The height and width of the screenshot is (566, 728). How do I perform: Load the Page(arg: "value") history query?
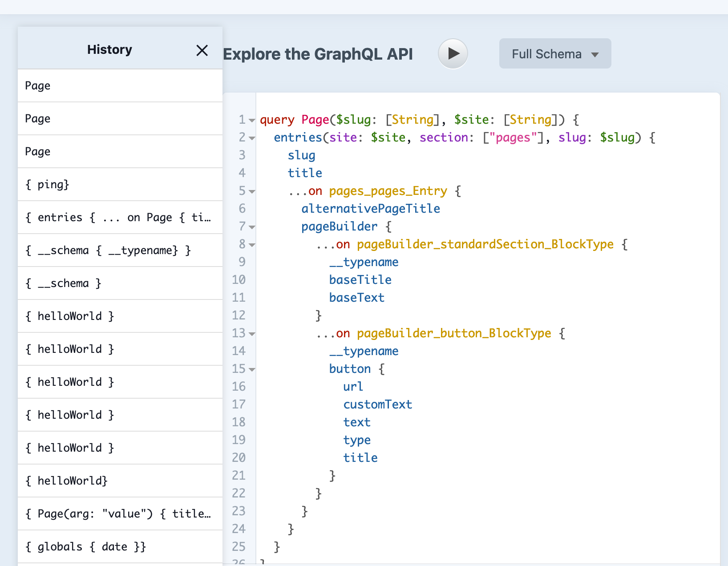[x=120, y=513]
